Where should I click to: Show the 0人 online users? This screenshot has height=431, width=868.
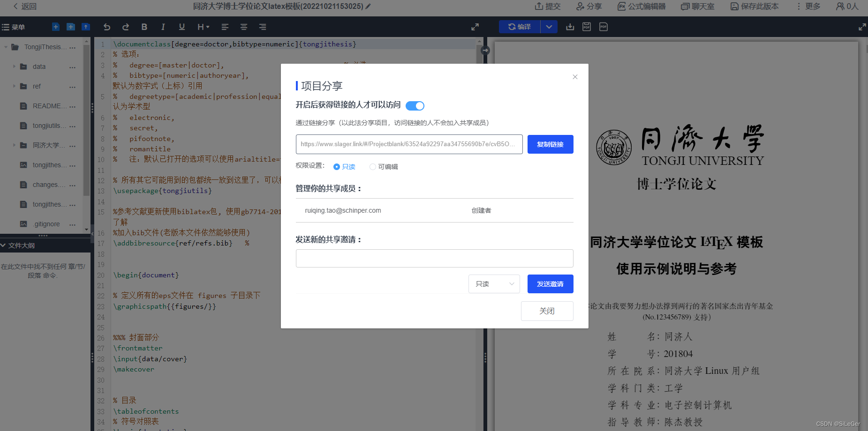[847, 7]
